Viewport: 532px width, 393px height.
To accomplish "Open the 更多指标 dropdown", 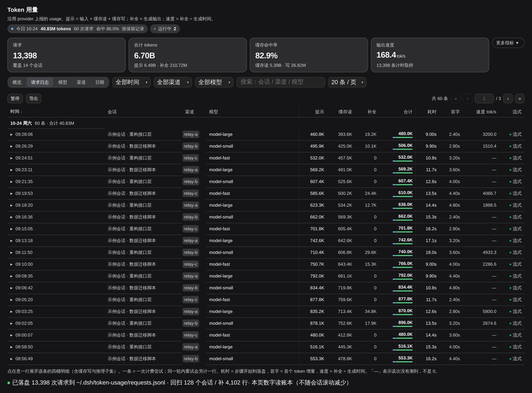I will point(508,43).
